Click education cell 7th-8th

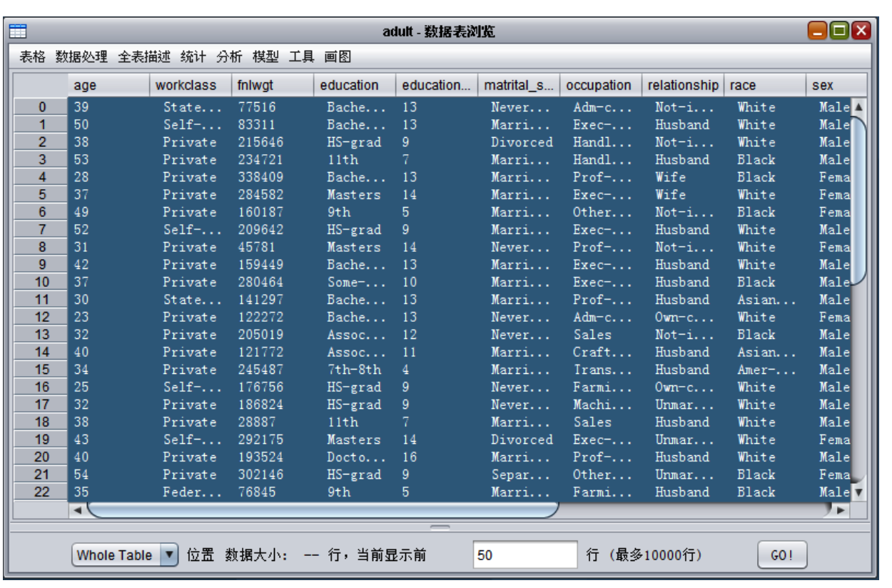point(354,370)
